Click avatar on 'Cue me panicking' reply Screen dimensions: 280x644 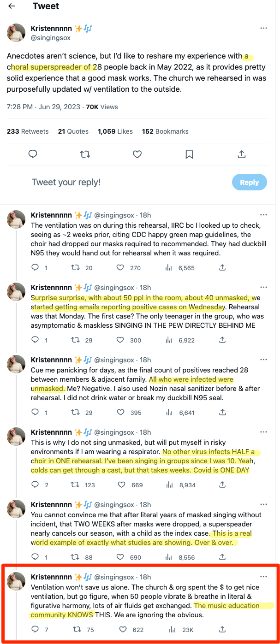16,364
